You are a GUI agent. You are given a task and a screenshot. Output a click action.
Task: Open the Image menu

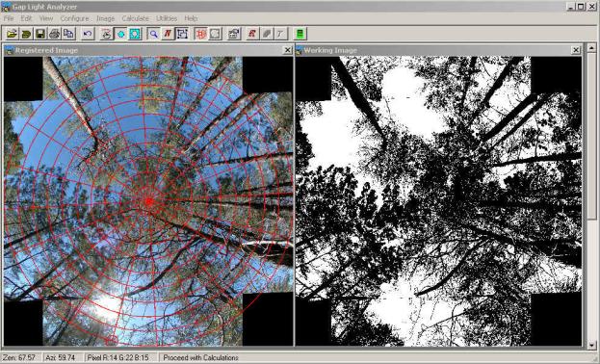tap(106, 18)
